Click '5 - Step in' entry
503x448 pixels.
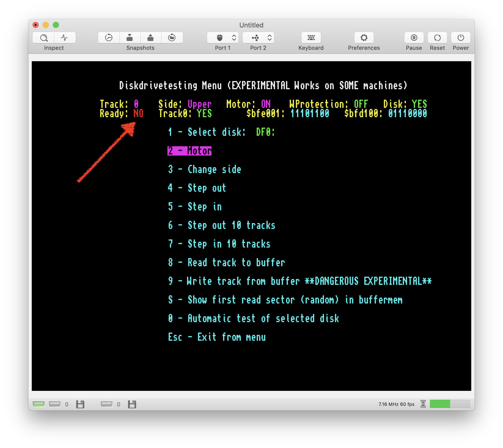tap(195, 207)
